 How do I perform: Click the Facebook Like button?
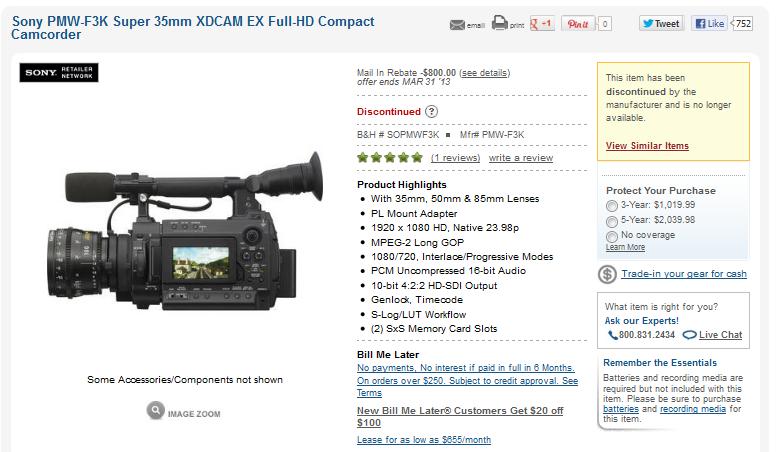pyautogui.click(x=710, y=23)
